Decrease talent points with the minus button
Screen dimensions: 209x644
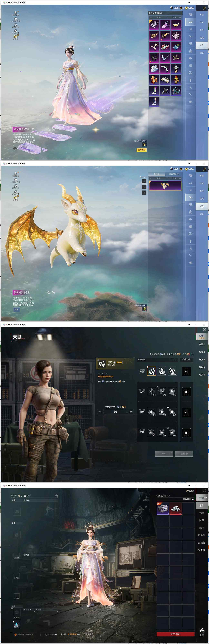pyautogui.click(x=100, y=411)
